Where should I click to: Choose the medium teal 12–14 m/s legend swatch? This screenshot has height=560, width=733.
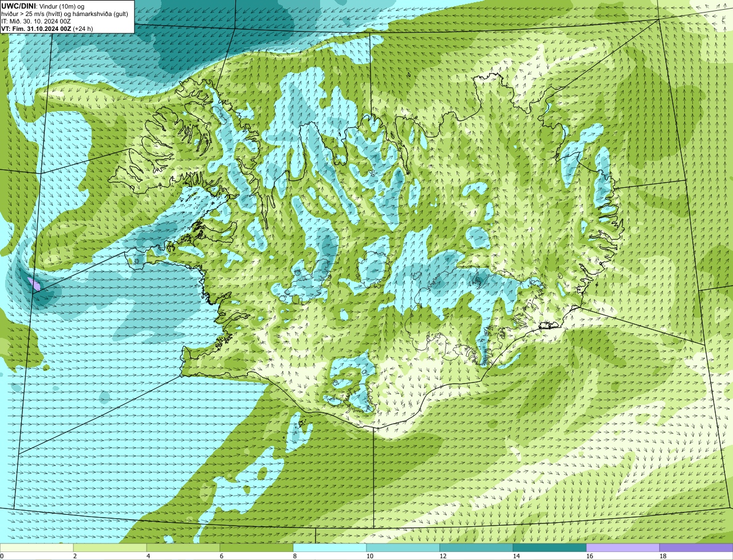476,548
